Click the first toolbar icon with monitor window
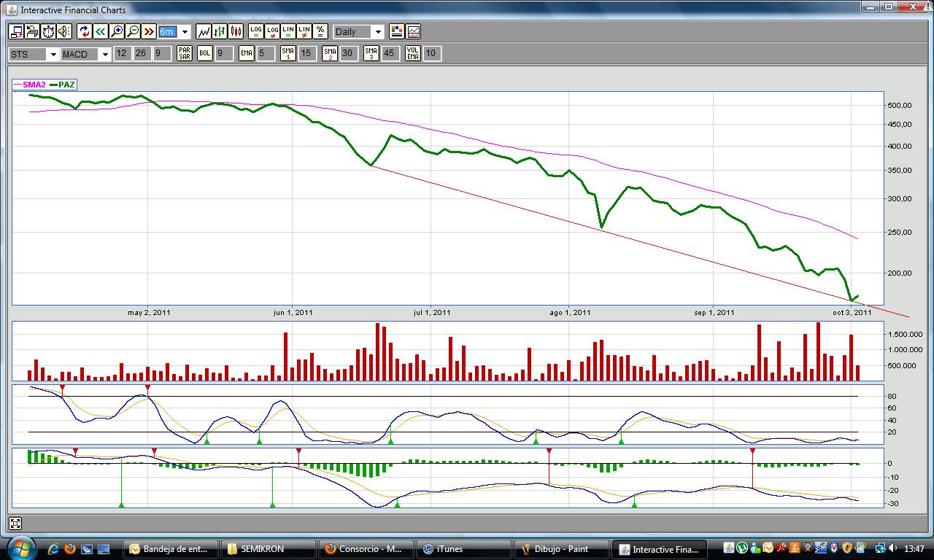Screen dimensions: 934x560 [x=16, y=31]
